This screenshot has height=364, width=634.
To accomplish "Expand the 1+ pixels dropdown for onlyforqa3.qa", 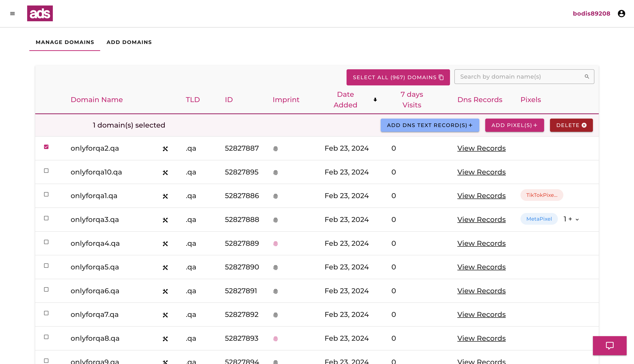I will pos(577,220).
